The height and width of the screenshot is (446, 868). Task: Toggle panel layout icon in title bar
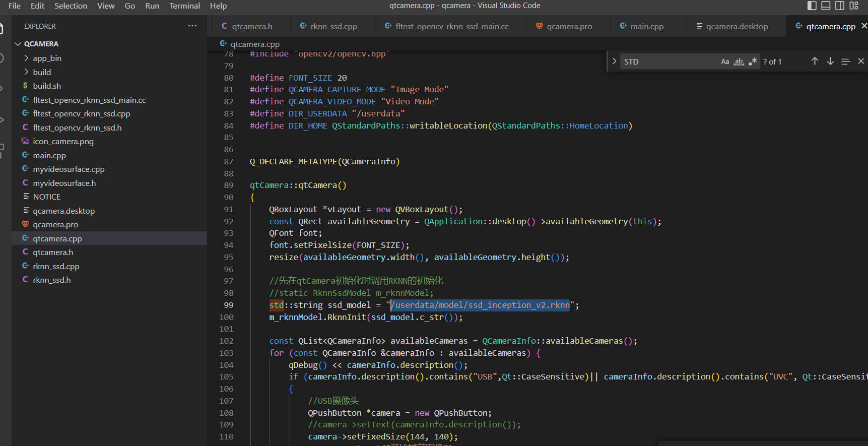pos(826,6)
